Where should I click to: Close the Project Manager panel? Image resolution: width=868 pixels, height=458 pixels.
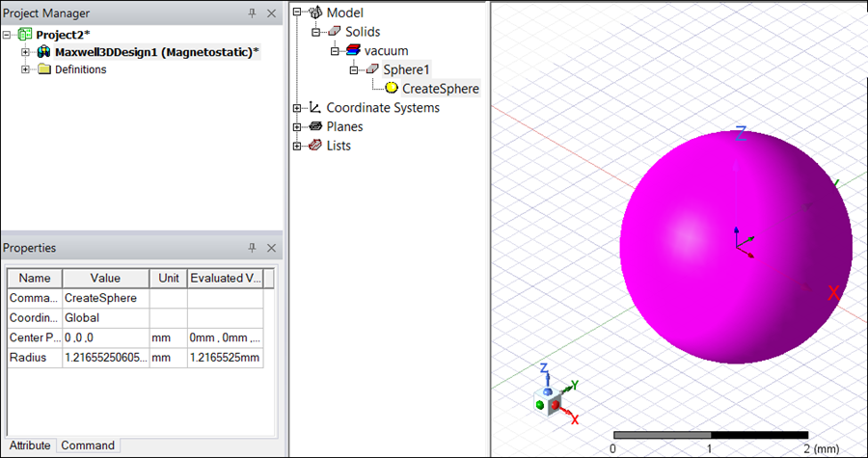click(271, 13)
